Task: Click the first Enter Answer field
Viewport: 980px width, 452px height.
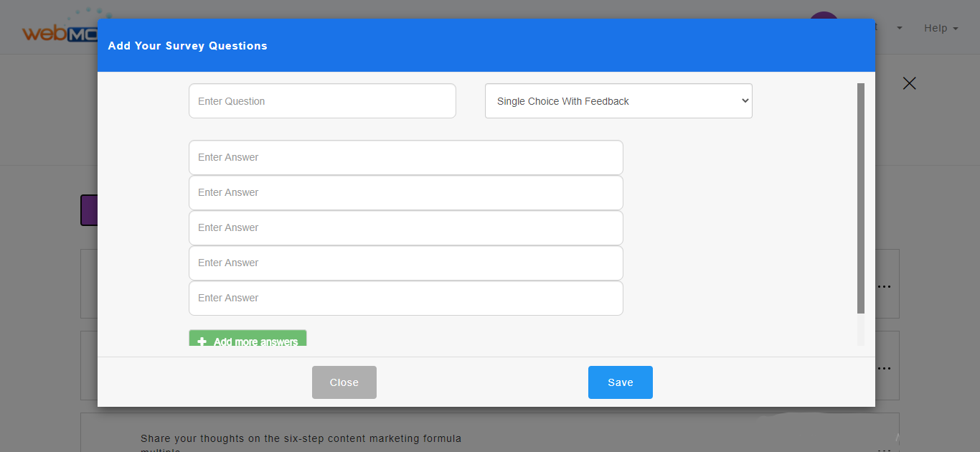Action: (406, 157)
